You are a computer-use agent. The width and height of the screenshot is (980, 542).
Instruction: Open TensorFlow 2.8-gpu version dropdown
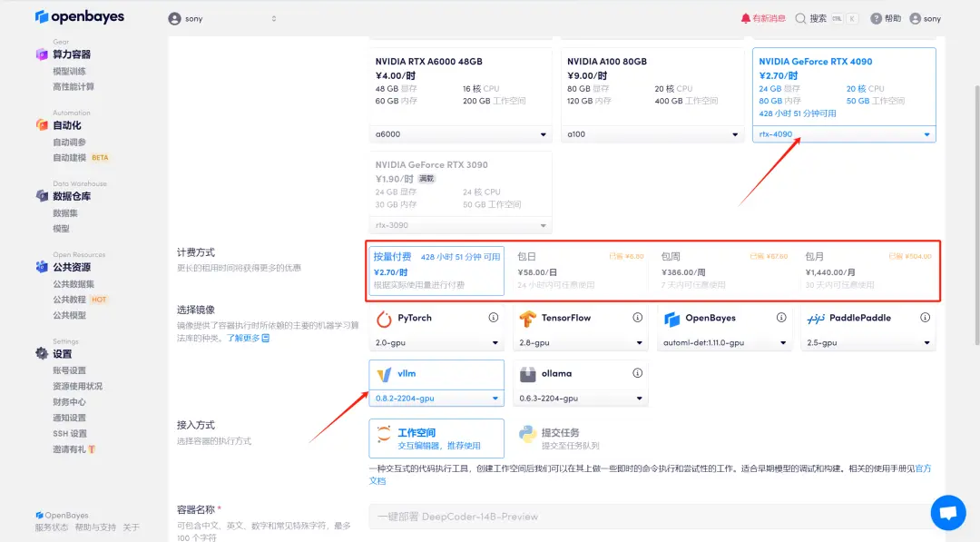[580, 342]
